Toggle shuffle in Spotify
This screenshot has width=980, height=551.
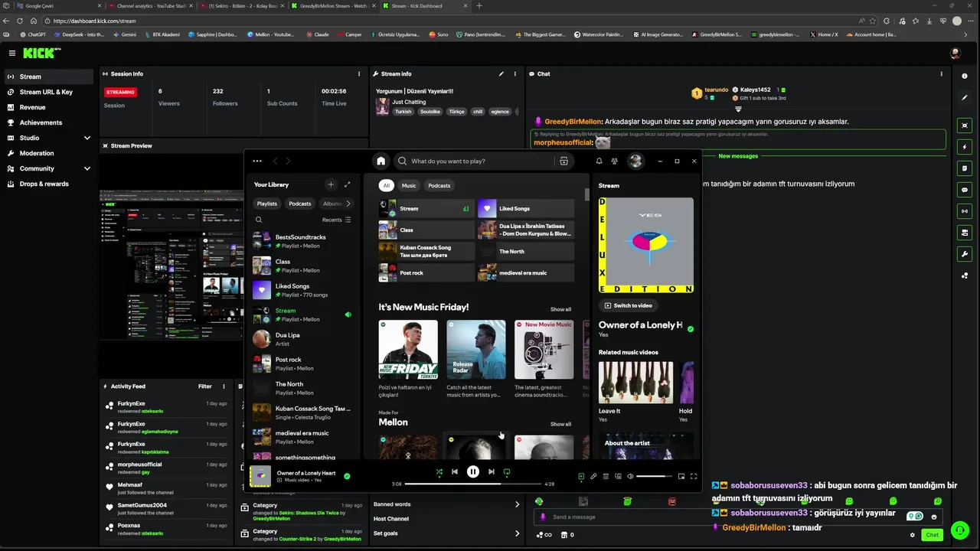coord(439,472)
